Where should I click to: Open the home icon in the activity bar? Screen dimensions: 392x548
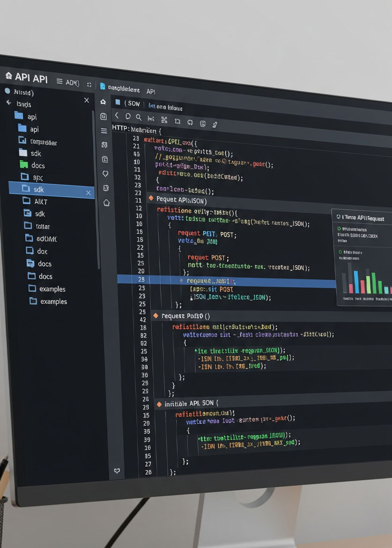click(103, 102)
